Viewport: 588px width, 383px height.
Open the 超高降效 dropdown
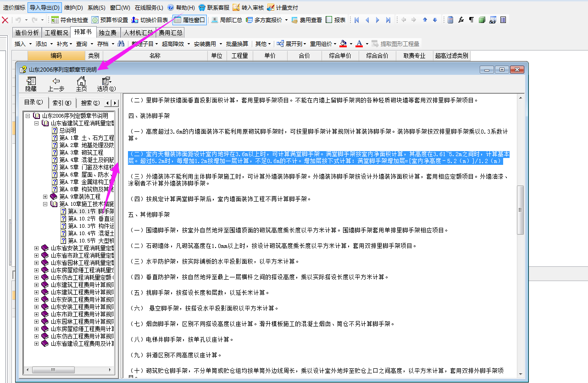pyautogui.click(x=176, y=44)
